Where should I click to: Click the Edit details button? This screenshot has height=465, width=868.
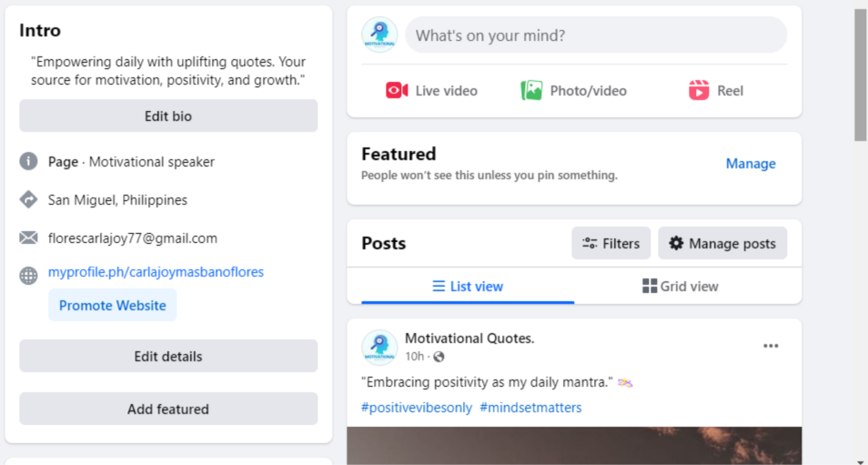point(168,357)
